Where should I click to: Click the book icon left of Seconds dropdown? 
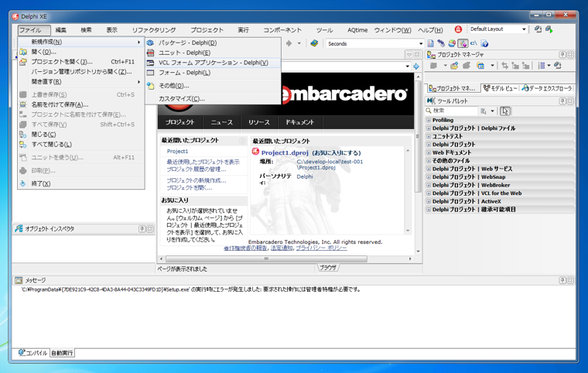coord(314,43)
